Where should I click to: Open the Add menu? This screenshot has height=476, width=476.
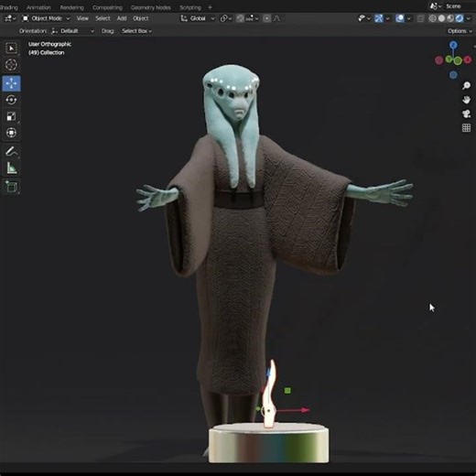coord(122,18)
